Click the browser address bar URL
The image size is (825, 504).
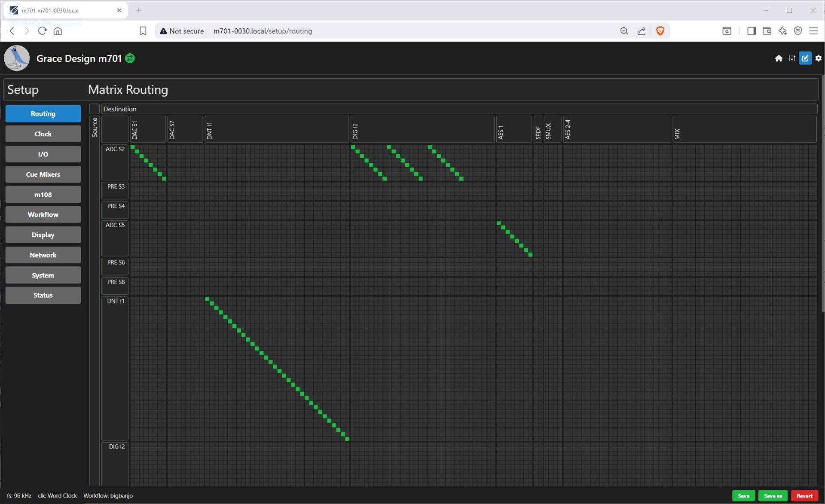tap(263, 31)
